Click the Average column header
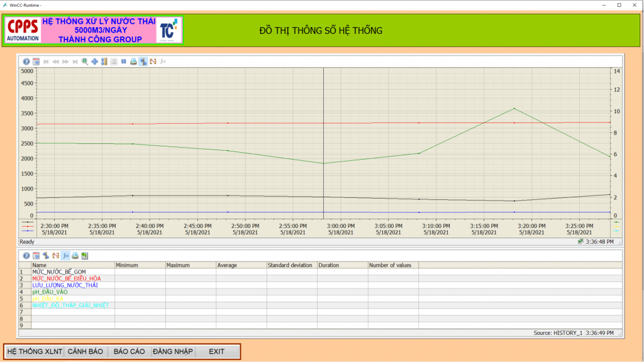The image size is (644, 362). click(228, 265)
